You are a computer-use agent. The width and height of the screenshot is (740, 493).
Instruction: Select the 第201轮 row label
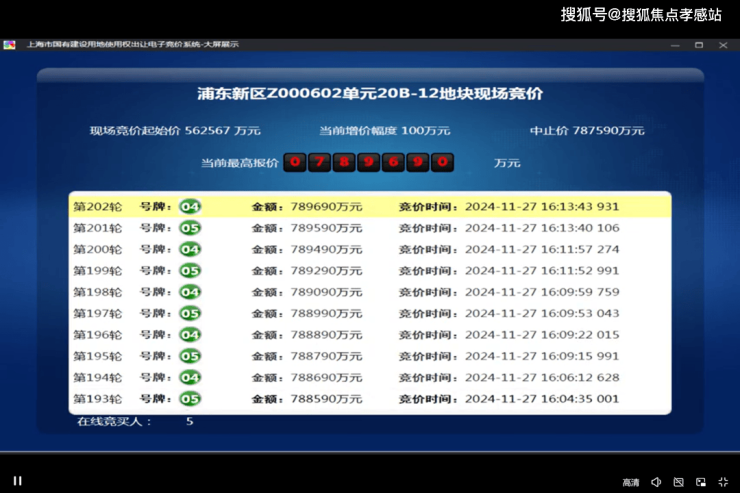tap(97, 228)
